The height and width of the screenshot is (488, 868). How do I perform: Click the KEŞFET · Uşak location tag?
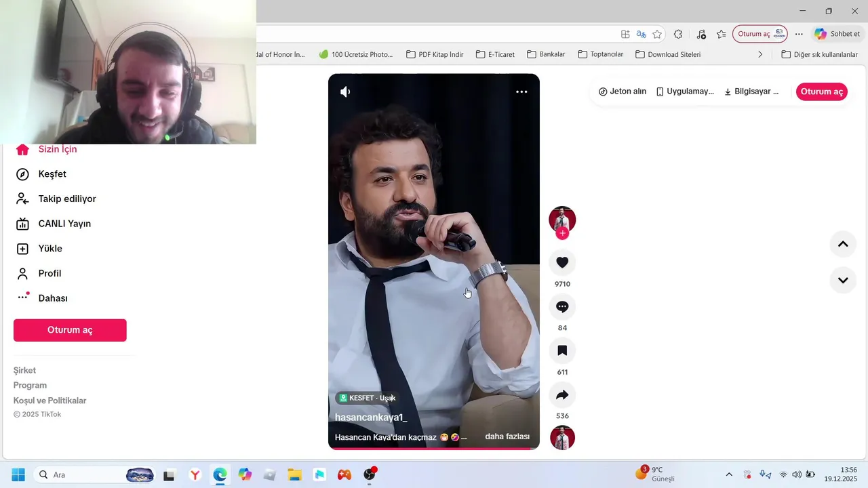click(x=366, y=398)
